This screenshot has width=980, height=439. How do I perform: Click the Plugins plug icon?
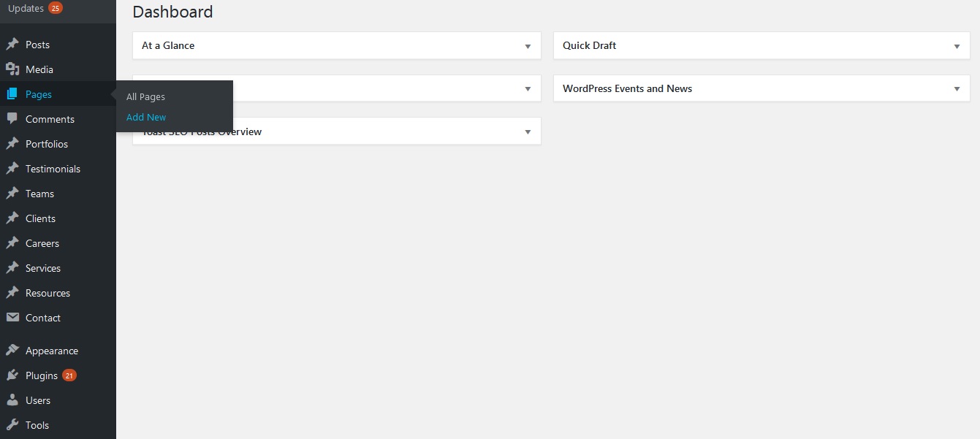click(x=12, y=375)
